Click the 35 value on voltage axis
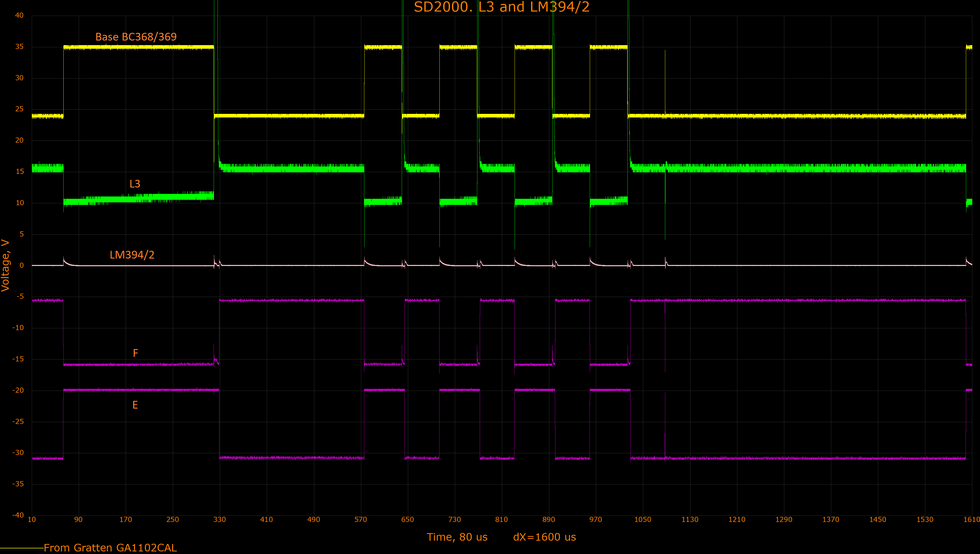This screenshot has height=554, width=980. [x=19, y=47]
